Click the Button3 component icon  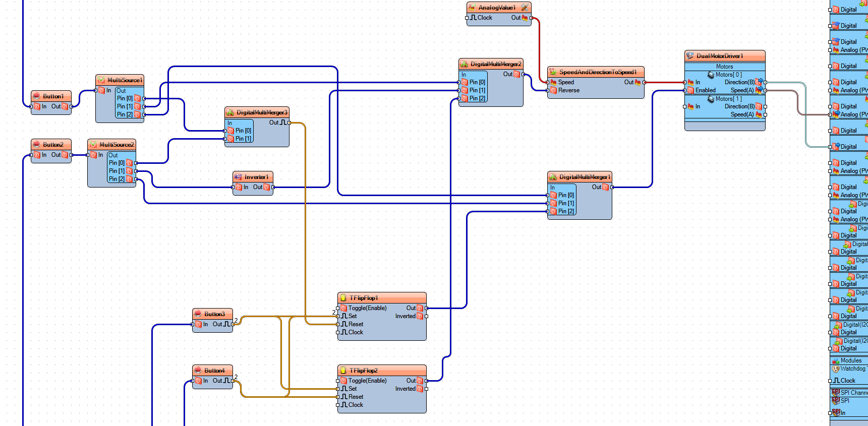pos(198,314)
